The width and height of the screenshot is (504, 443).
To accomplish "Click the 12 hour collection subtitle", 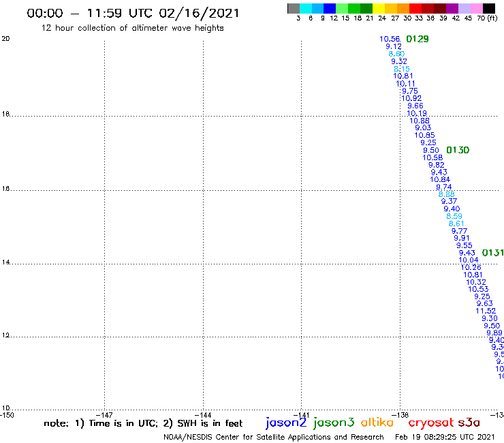I will pos(132,28).
